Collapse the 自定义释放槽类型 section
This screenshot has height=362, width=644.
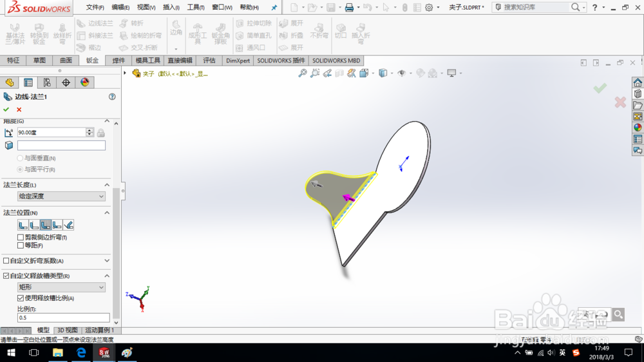107,276
